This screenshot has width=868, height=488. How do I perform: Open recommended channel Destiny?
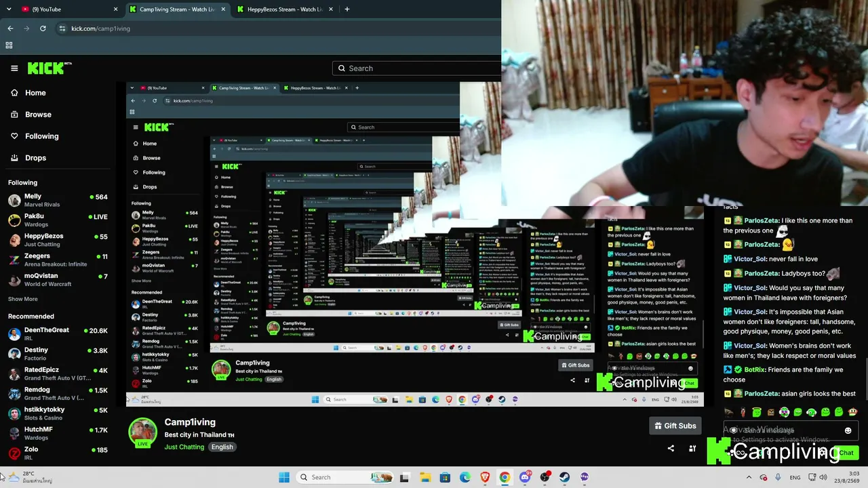tap(58, 354)
